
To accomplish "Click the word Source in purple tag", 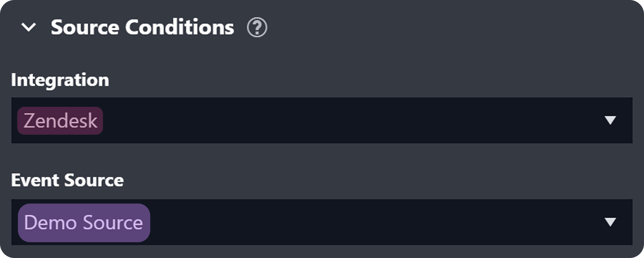I will click(113, 223).
